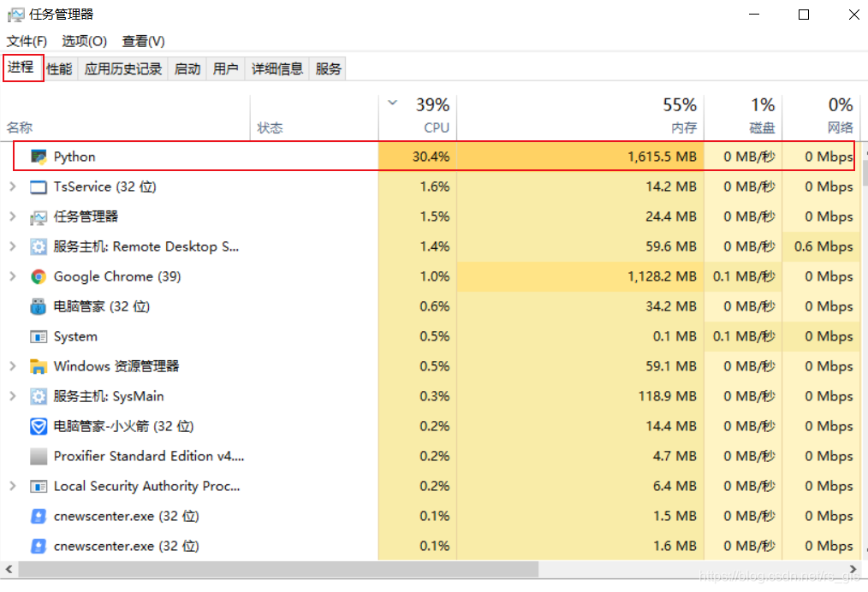Sort by the 55% 内存 column header

(580, 117)
